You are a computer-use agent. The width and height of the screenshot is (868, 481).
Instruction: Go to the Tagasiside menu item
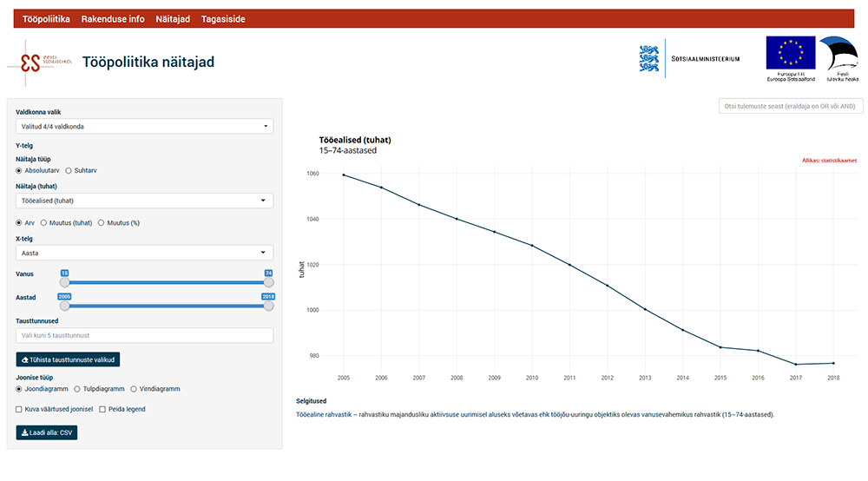[x=223, y=19]
